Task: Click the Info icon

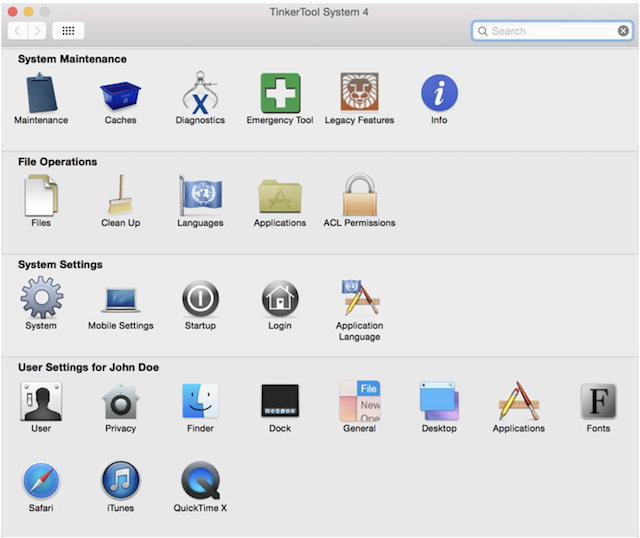Action: coord(439,94)
